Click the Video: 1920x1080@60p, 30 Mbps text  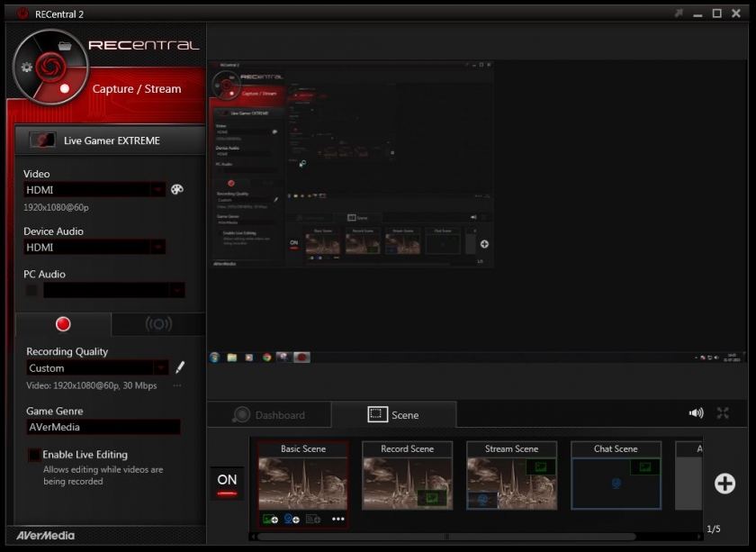[x=92, y=385]
